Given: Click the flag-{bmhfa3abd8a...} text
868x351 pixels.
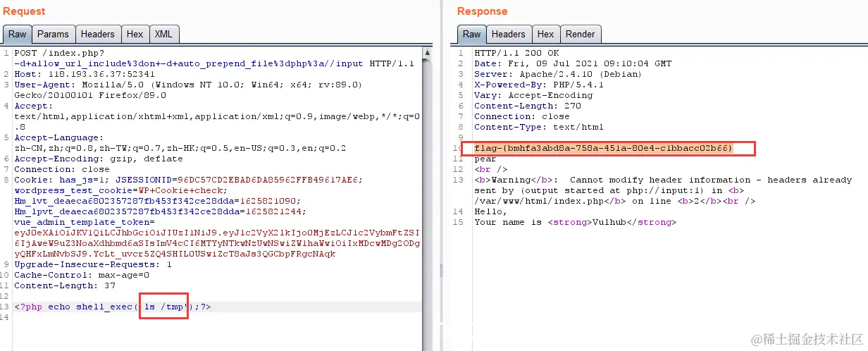Looking at the screenshot, I should pos(603,148).
